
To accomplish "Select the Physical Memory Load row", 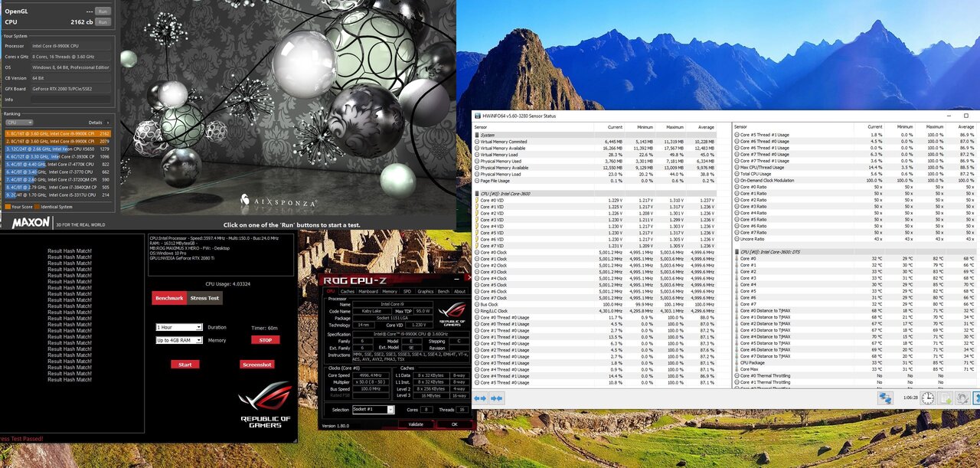I will click(595, 174).
